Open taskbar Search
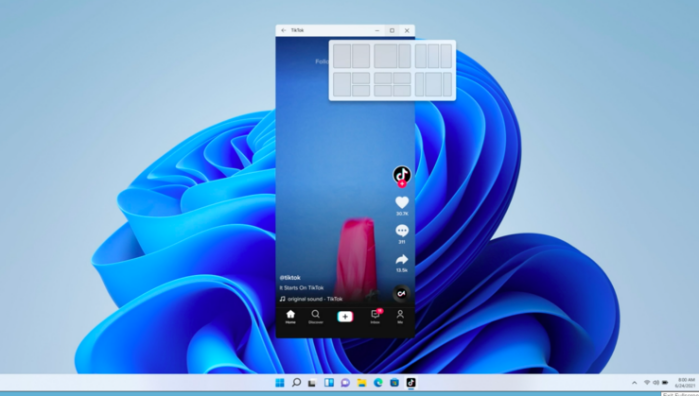This screenshot has height=399, width=699. tap(296, 383)
